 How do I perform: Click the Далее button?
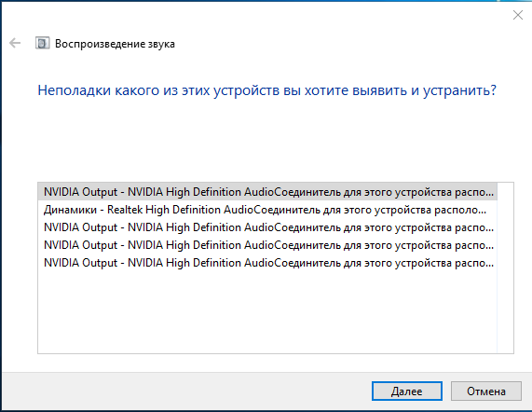pos(407,391)
